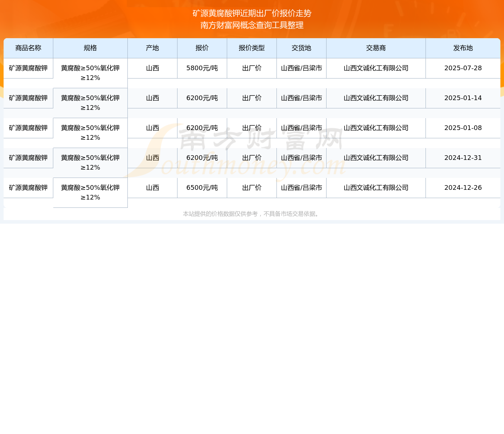Click the date 2025-07-28
Image resolution: width=504 pixels, height=434 pixels.
463,68
